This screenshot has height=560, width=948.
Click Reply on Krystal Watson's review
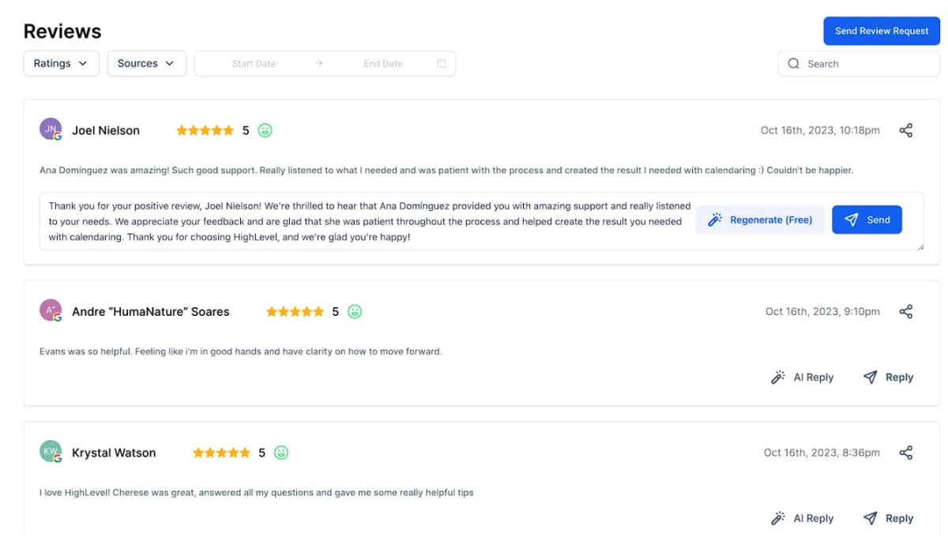click(x=889, y=518)
